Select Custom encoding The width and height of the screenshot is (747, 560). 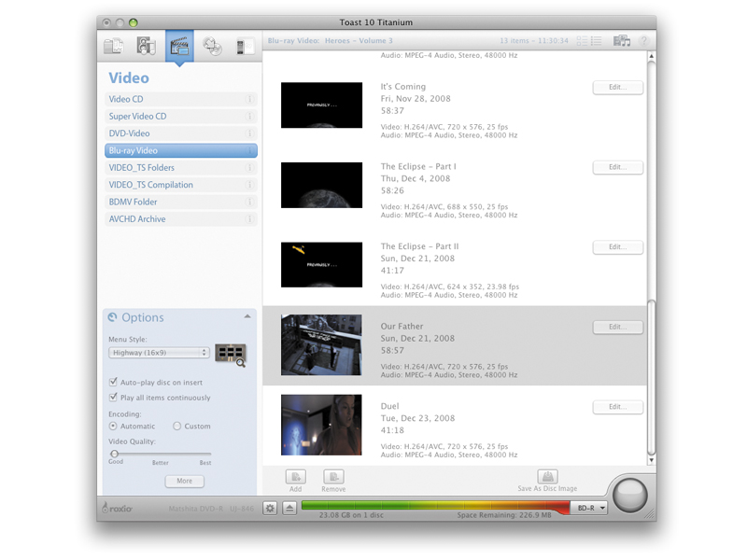176,427
